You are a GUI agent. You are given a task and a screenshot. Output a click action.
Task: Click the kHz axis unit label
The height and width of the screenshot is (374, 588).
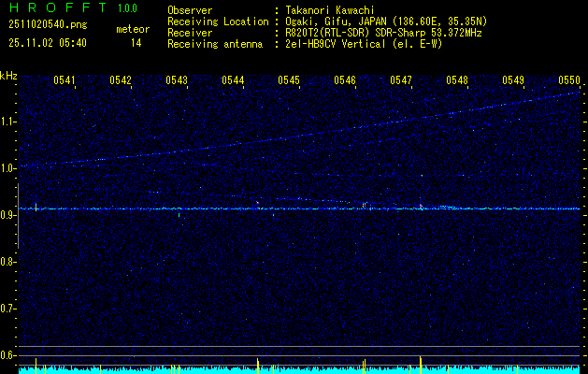[8, 75]
